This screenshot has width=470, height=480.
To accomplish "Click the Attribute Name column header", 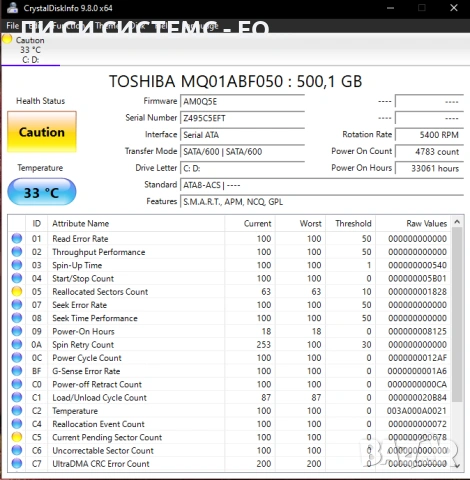I will [136, 223].
